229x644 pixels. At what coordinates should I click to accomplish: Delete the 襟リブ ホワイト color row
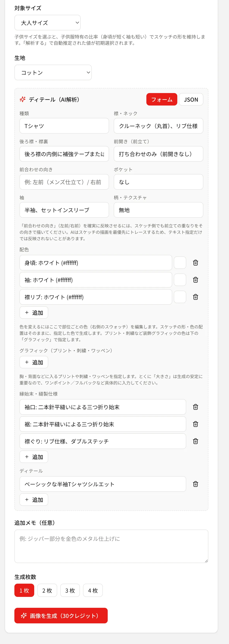point(196,297)
